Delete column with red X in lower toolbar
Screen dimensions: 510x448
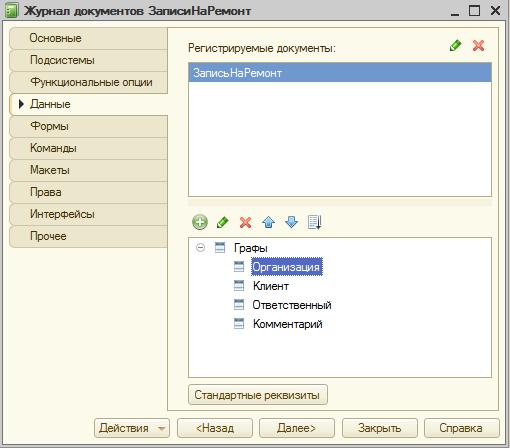(245, 222)
